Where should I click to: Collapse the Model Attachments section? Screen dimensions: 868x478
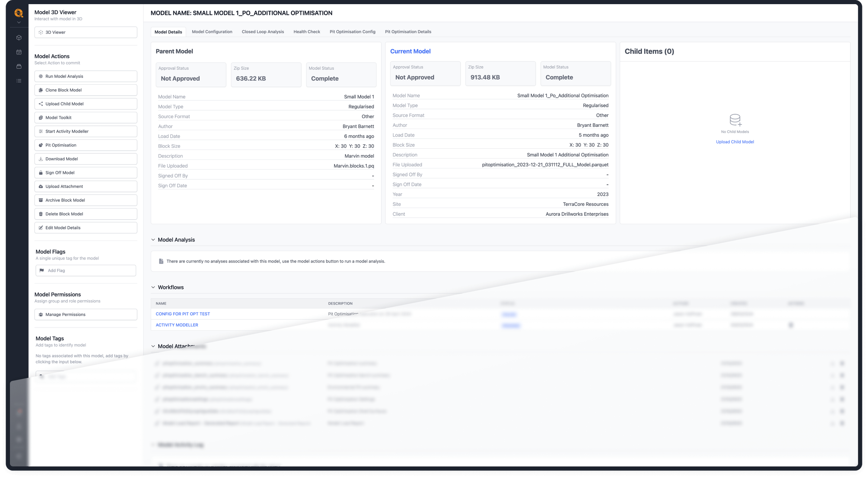coord(153,346)
